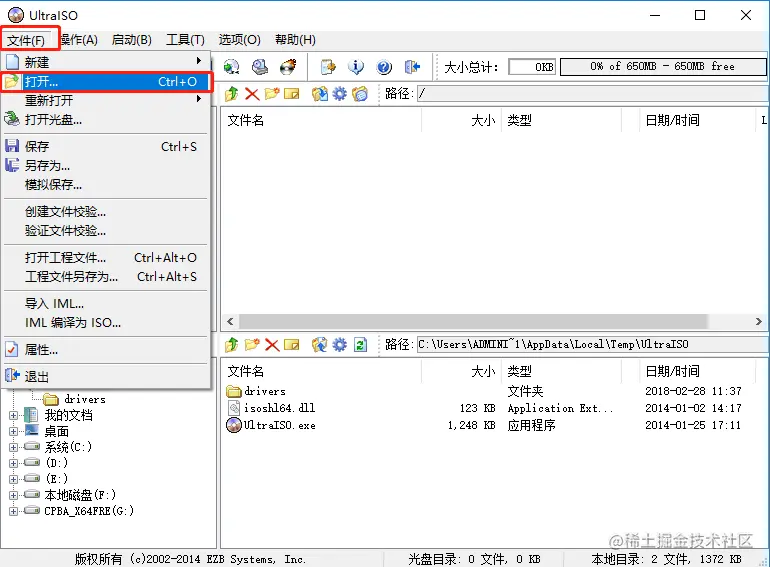
Task: Expand the CPBA_X64FRE(G:) drive node
Action: point(13,511)
